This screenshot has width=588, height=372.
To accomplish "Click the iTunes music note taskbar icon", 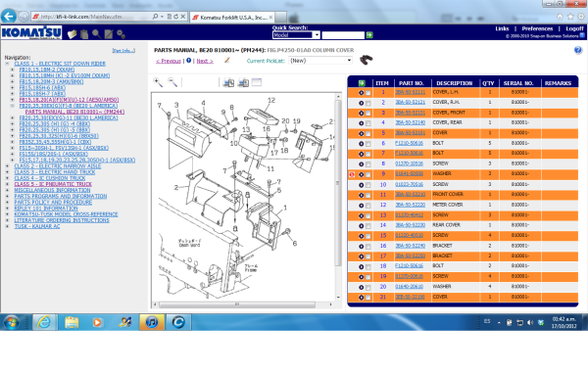I will click(x=152, y=322).
